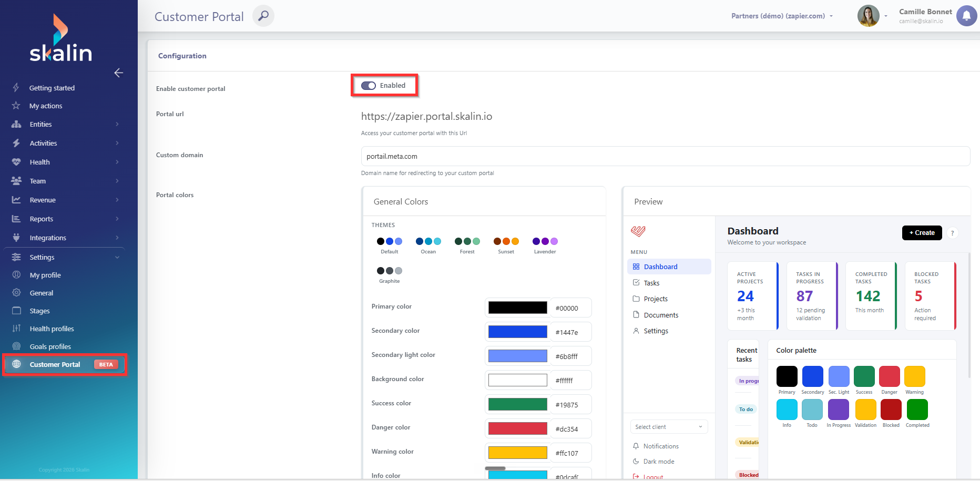Click the Secondary color blue swatch
The image size is (980, 481).
click(517, 332)
